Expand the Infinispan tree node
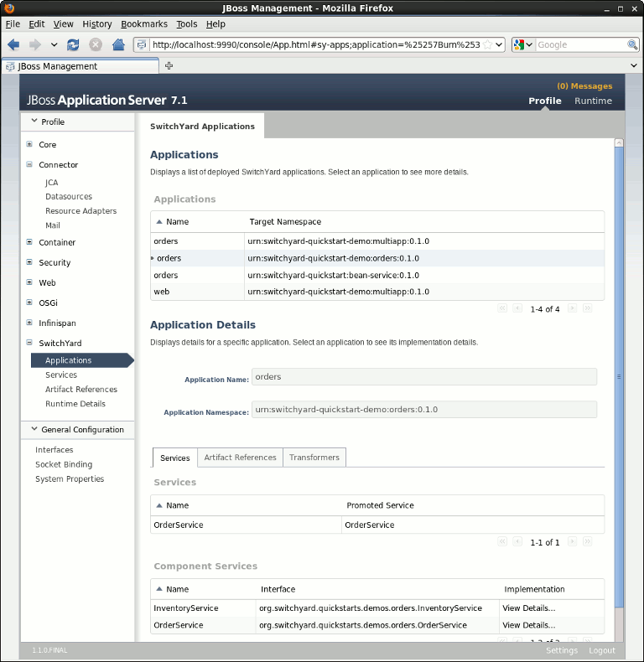 (29, 323)
